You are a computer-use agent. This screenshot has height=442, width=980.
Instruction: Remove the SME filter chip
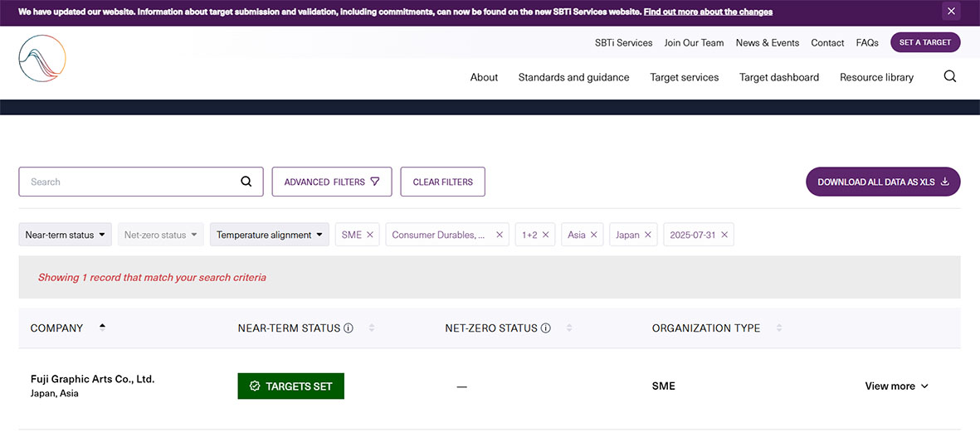[370, 235]
